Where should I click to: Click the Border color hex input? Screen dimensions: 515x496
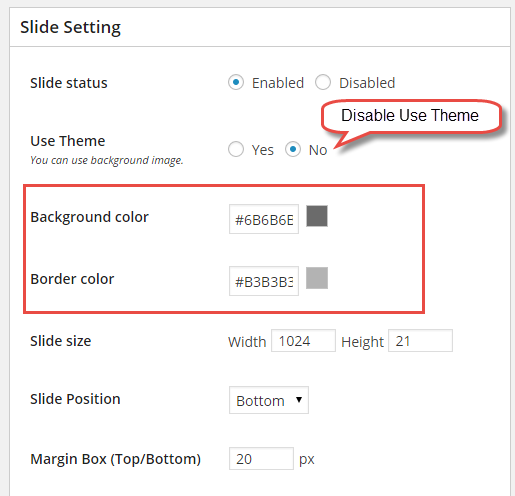[264, 281]
